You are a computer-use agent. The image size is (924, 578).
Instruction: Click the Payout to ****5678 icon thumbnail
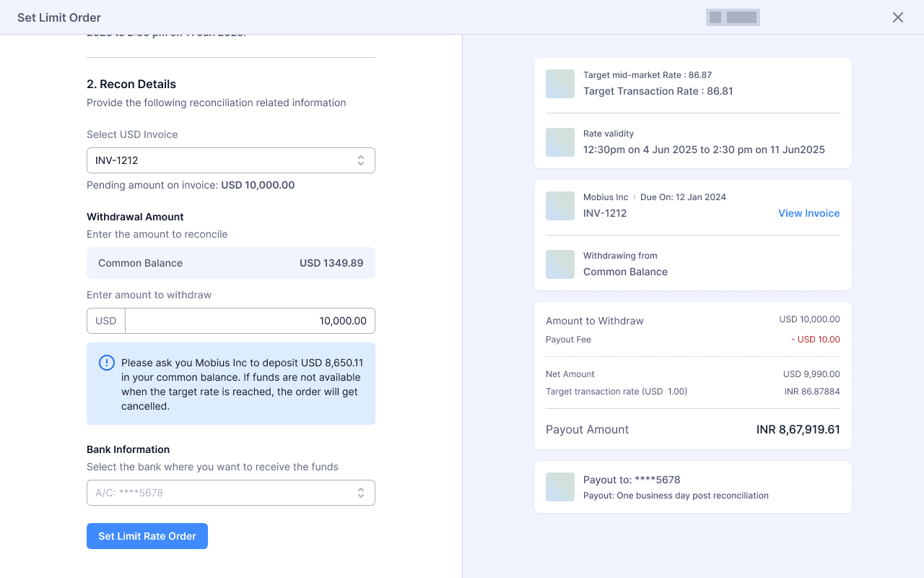pos(560,487)
